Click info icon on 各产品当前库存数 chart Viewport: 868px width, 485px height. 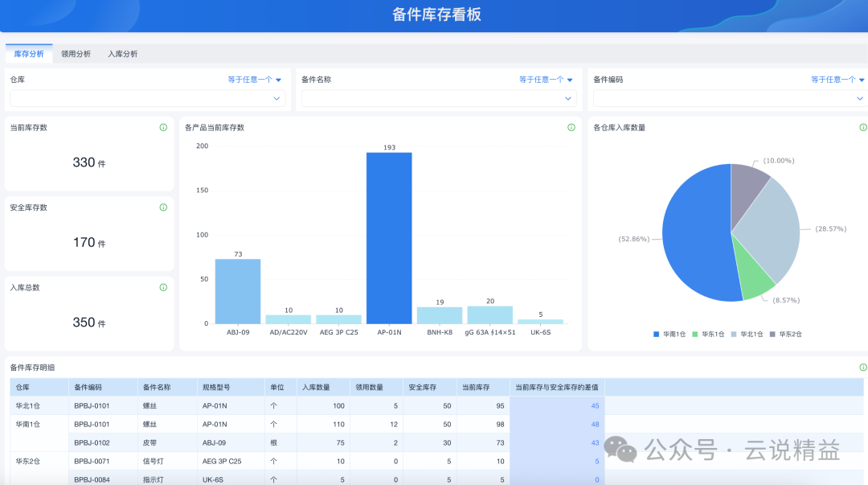click(571, 128)
